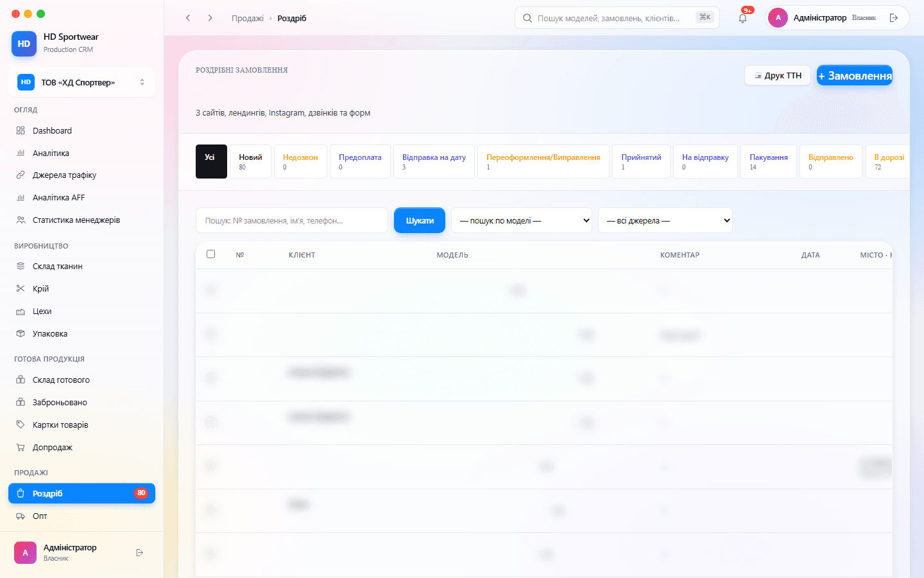Open Аналітика in the sidebar
Viewport: 924px width, 578px height.
pos(81,153)
